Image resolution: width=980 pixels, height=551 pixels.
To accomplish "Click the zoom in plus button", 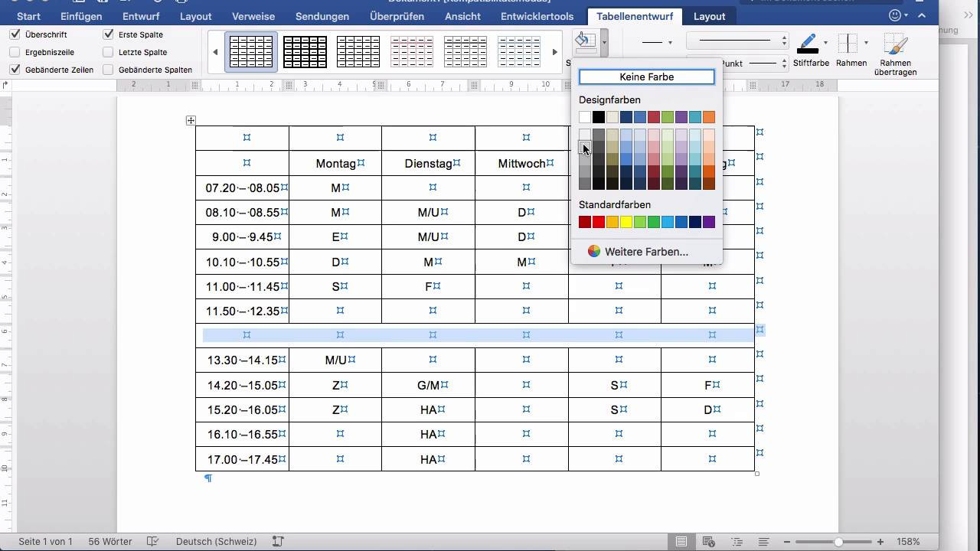I will tap(880, 541).
